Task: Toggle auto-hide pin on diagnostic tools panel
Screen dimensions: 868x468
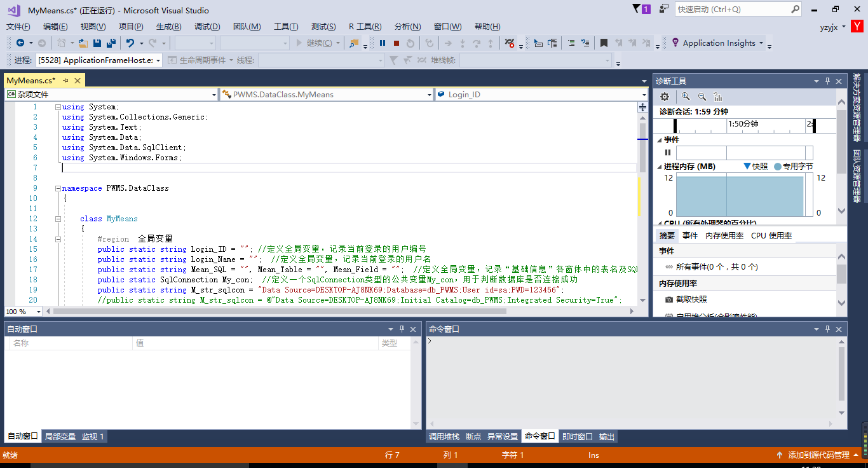Action: (827, 81)
